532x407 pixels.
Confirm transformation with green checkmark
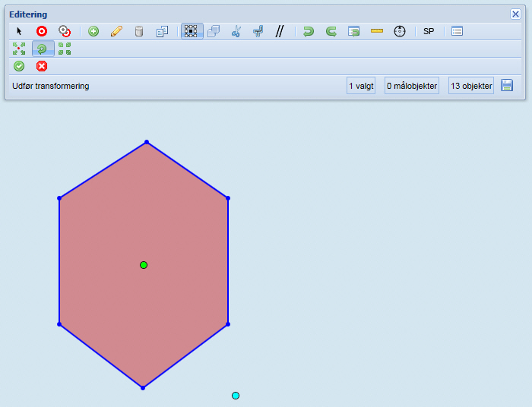click(x=19, y=66)
